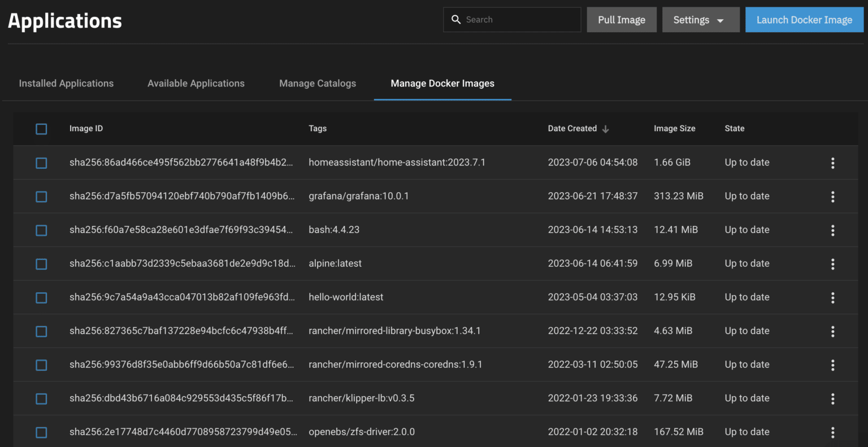Screen dimensions: 868x447
Task: Focus the Search input field
Action: tap(512, 20)
